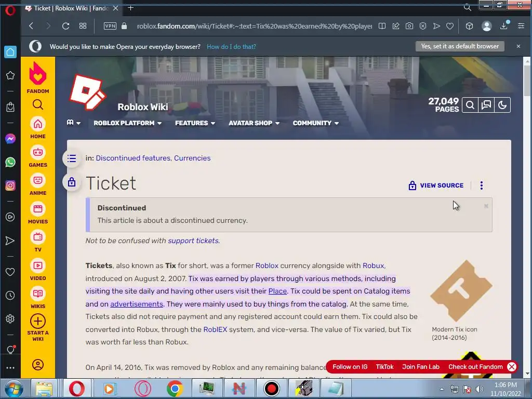The width and height of the screenshot is (532, 399).
Task: Dismiss the Discontinued notice box
Action: [486, 206]
